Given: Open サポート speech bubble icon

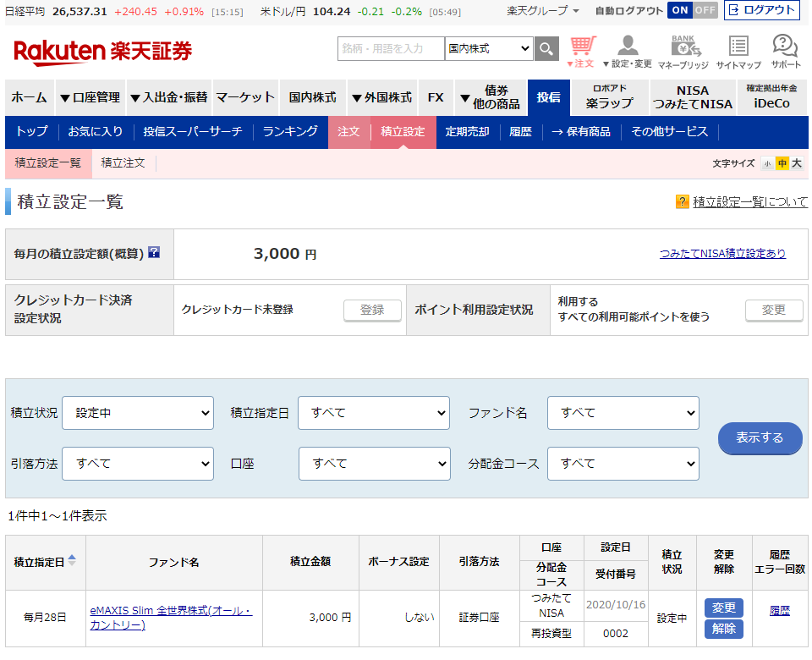Looking at the screenshot, I should (786, 52).
